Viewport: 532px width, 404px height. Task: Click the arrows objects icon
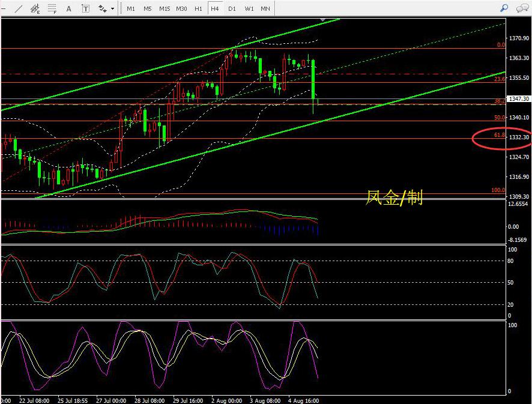pos(103,8)
